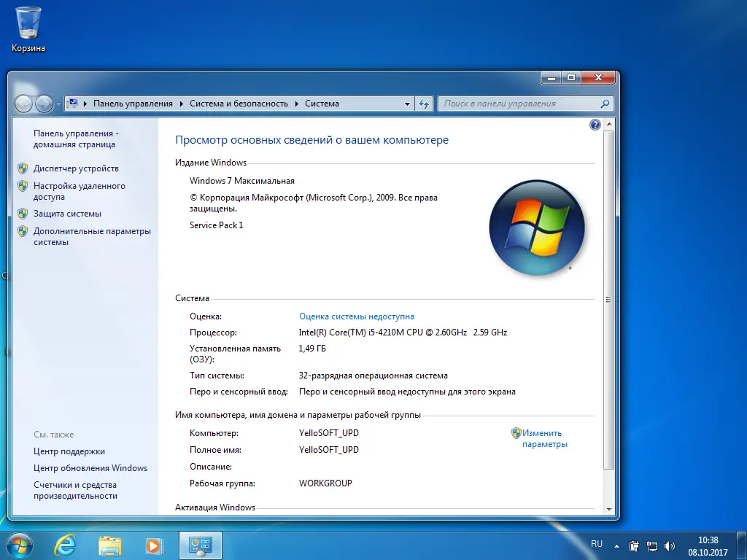Screen dimensions: 747x560
Task: Click the vertical scrollbar thumb
Action: (x=609, y=300)
